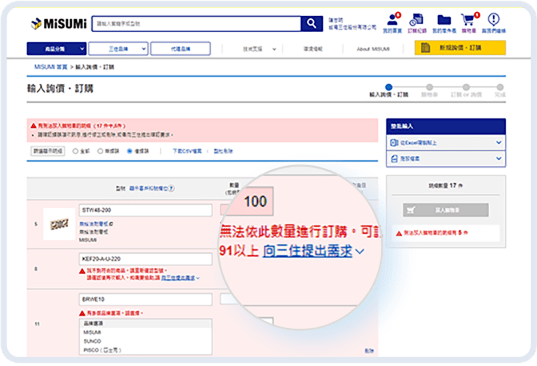Click the file upload icon in side panel
This screenshot has width=537, height=366.
(x=395, y=158)
